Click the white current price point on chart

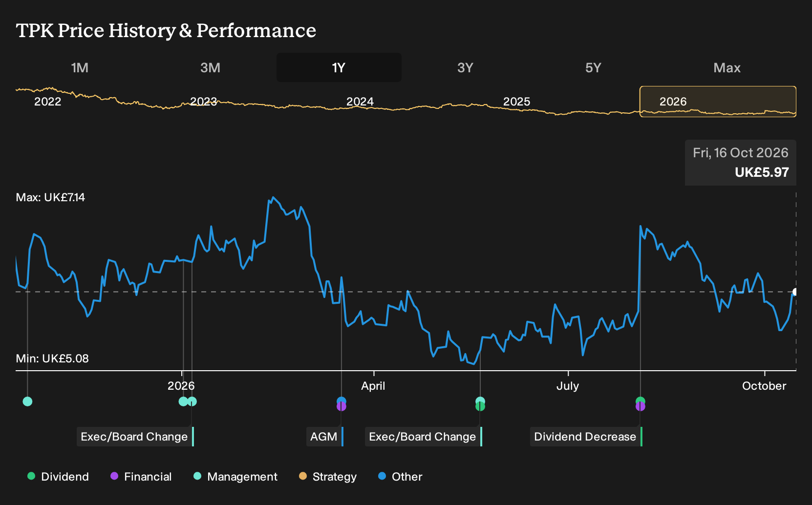(795, 292)
